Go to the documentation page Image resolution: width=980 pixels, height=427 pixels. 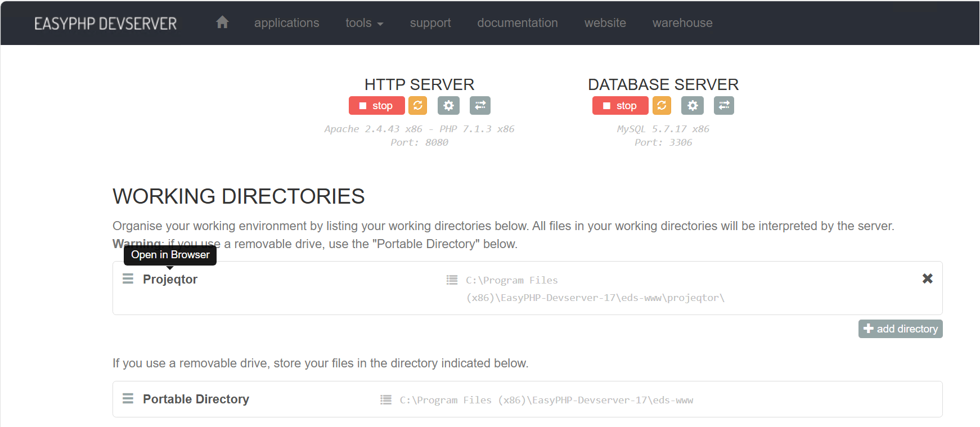[517, 23]
